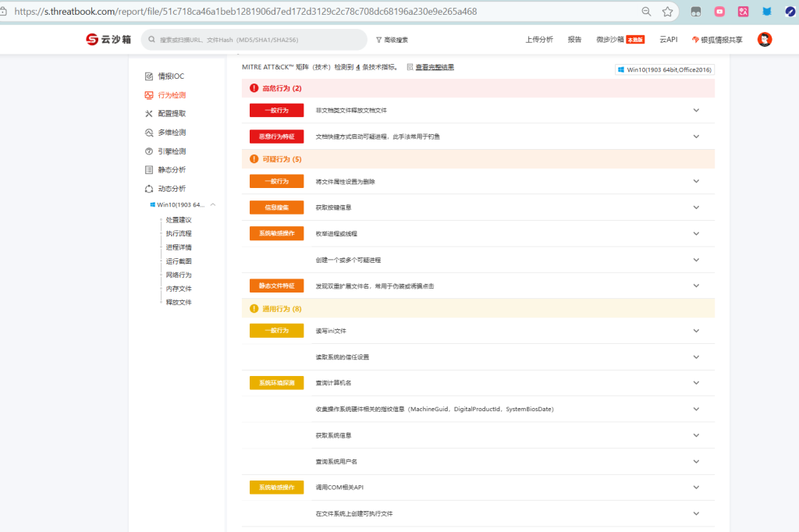Viewport: 799px width, 532px height.
Task: Click the 查看完整结果 link
Action: coord(434,67)
